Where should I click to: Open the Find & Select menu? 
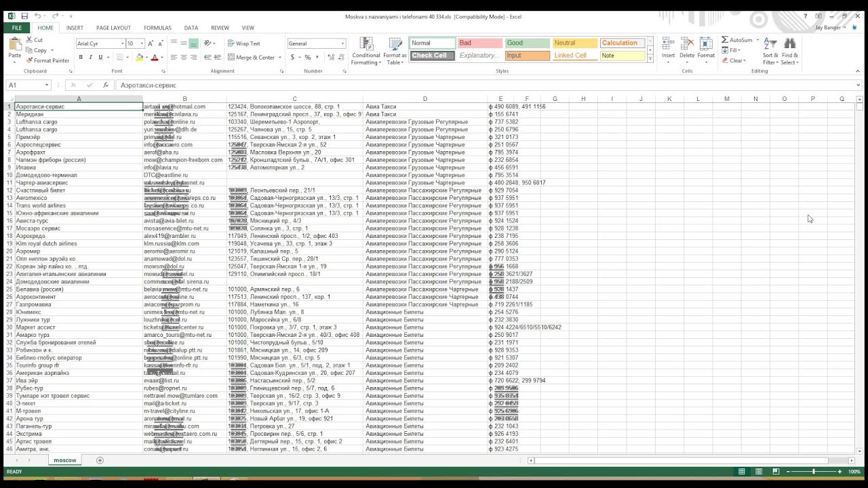pyautogui.click(x=789, y=51)
